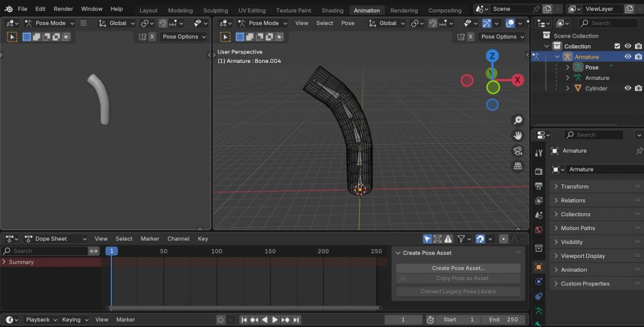
Task: Click the pan hand icon in viewport
Action: [x=518, y=135]
